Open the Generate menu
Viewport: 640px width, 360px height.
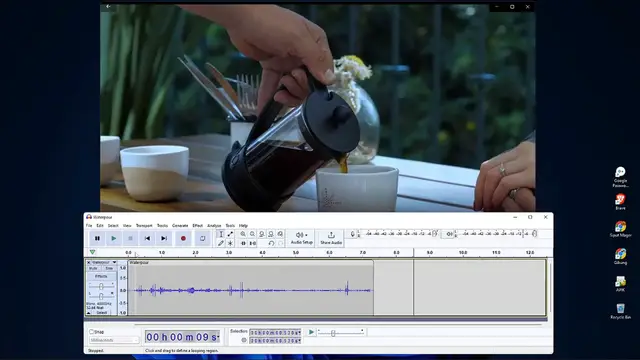(180, 225)
